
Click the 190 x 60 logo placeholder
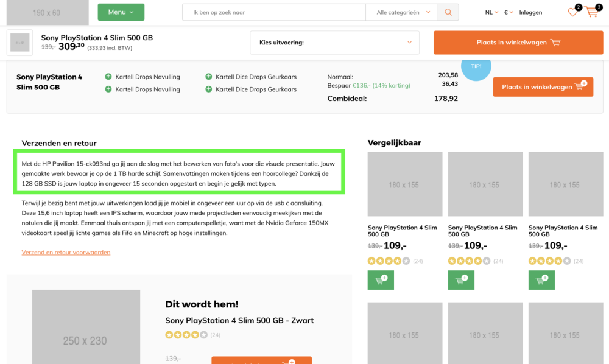[x=48, y=12]
